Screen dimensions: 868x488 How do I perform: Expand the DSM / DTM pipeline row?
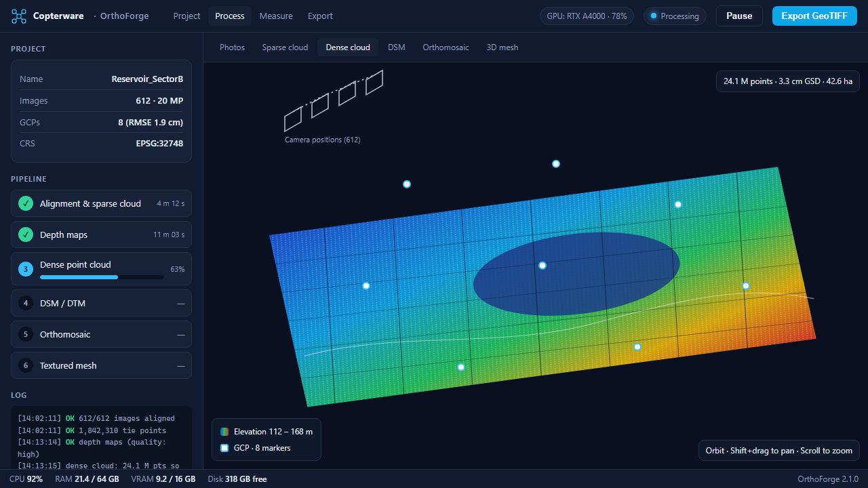coord(101,303)
